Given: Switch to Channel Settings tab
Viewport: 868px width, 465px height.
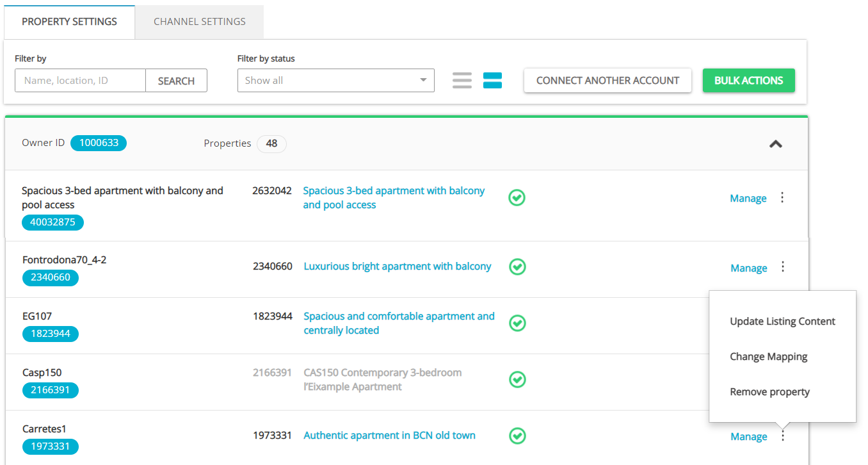Looking at the screenshot, I should pos(199,22).
